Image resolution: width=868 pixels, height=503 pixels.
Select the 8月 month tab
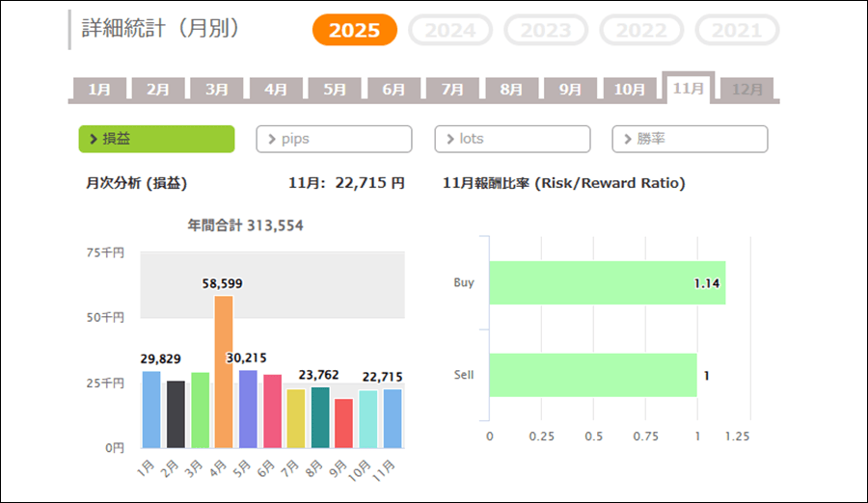[x=511, y=90]
